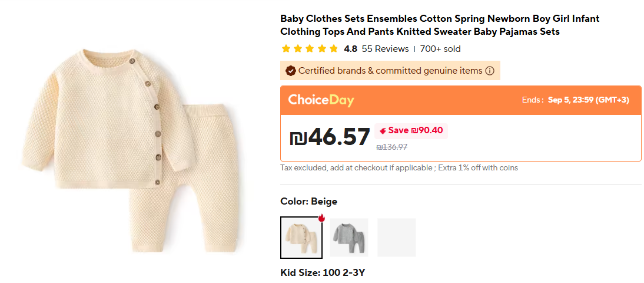This screenshot has height=283, width=644.
Task: Select the Beige color option
Action: coord(301,238)
